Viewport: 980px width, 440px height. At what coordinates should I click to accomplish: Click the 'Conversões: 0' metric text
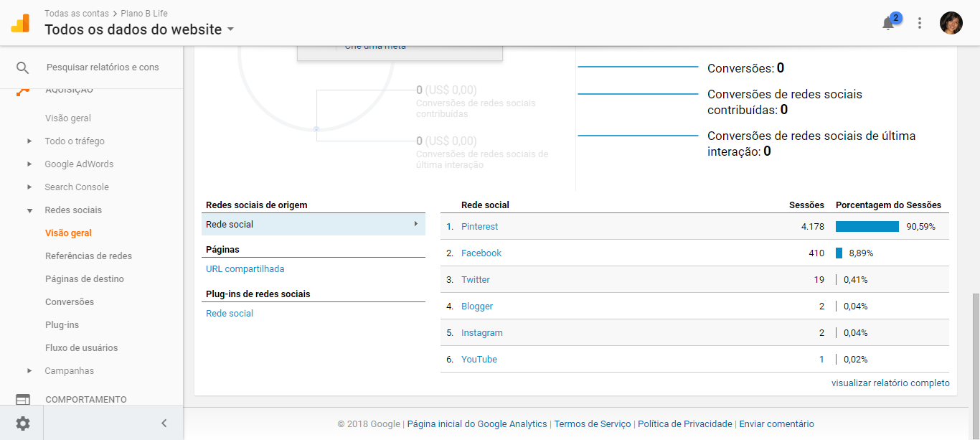745,68
